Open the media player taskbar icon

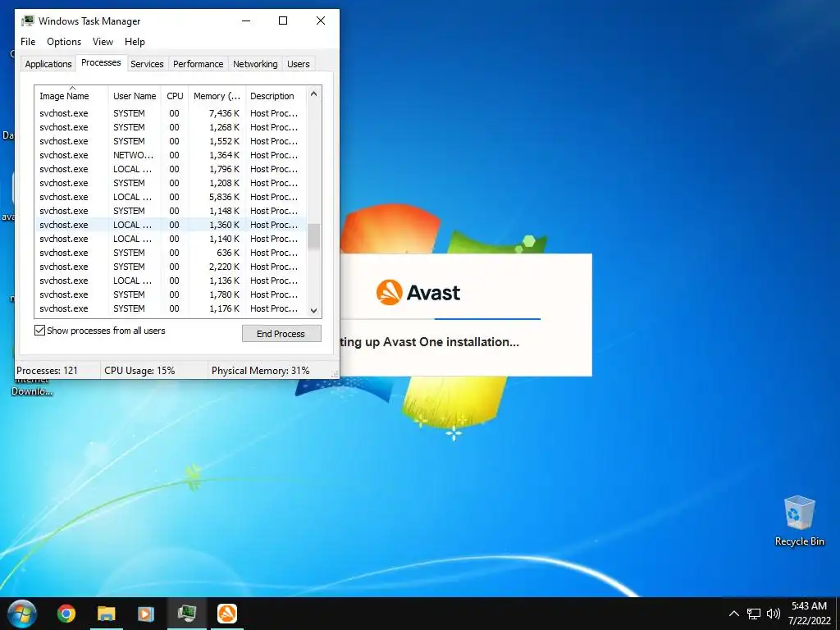tap(146, 614)
